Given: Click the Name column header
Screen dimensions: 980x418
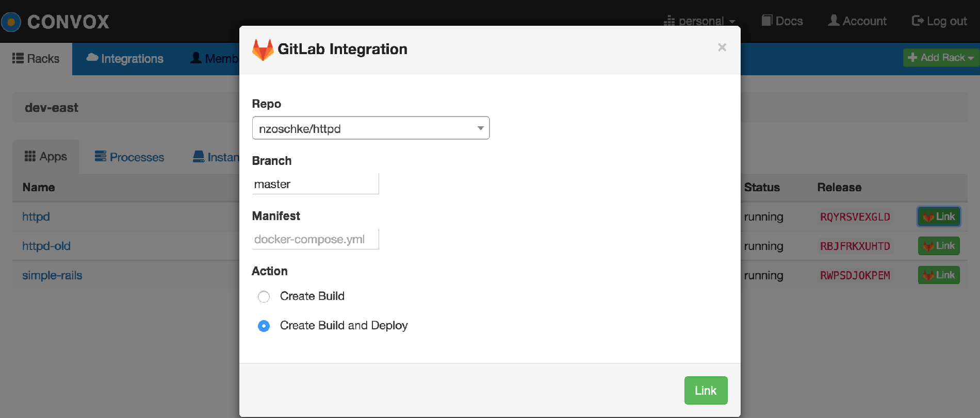Looking at the screenshot, I should point(39,188).
